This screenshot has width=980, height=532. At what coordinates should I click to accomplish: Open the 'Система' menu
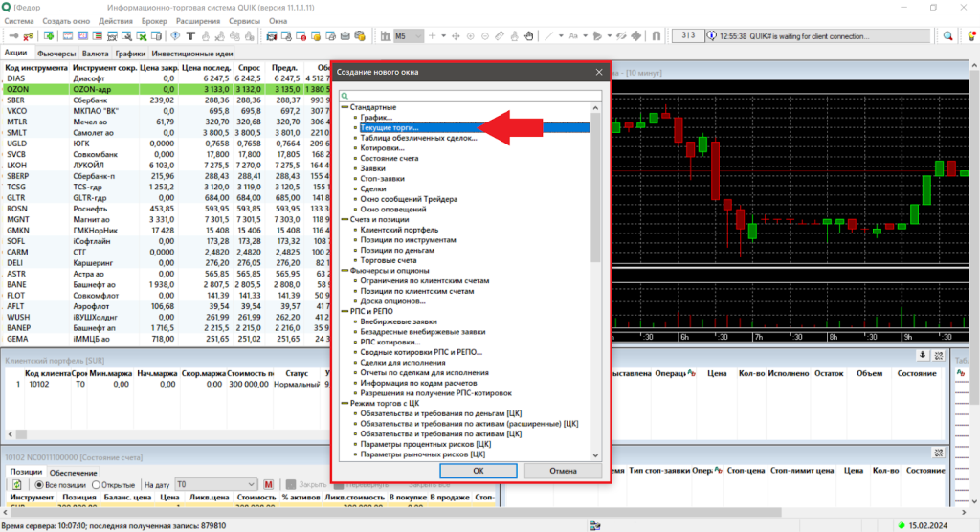point(19,21)
